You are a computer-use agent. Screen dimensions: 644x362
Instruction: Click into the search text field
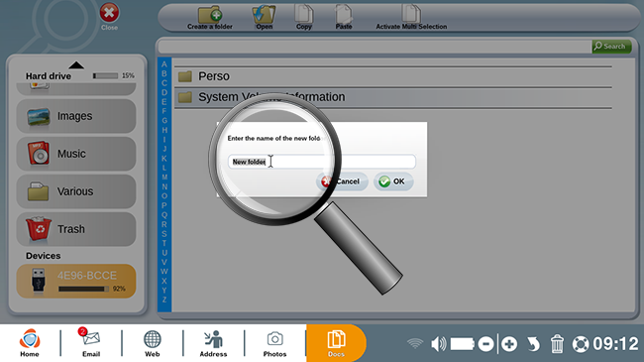click(375, 47)
